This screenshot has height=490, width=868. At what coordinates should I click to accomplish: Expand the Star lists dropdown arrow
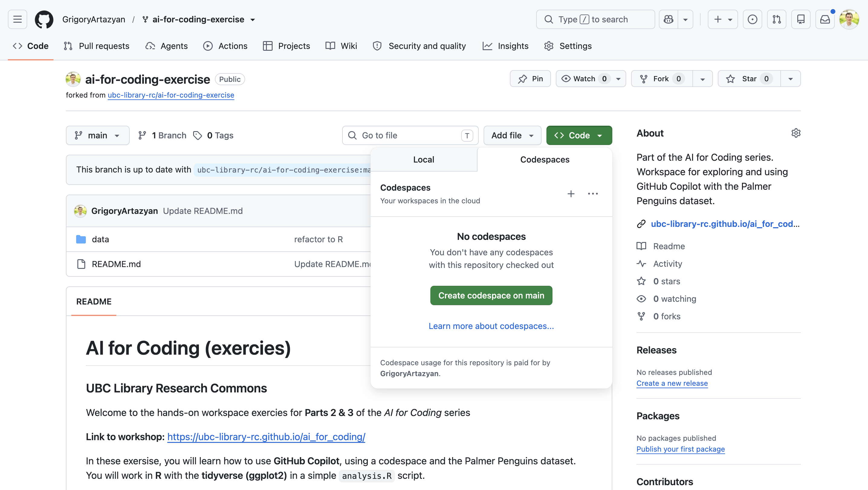point(791,79)
